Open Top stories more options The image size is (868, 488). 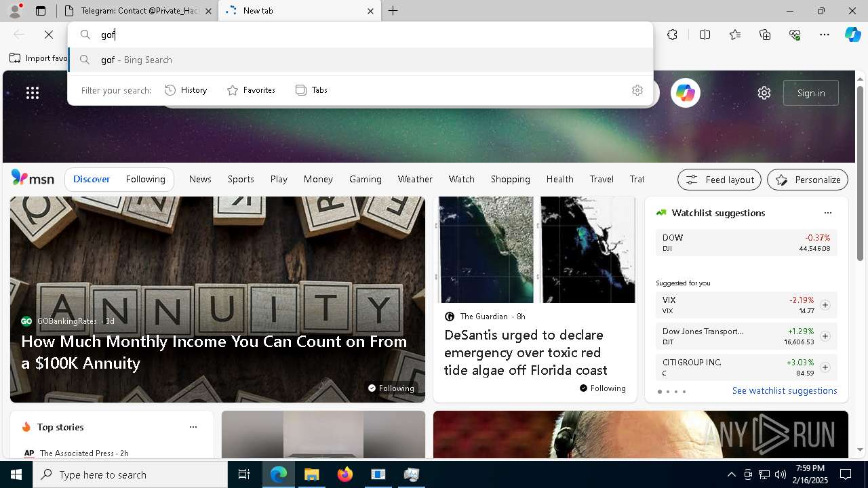coord(193,427)
